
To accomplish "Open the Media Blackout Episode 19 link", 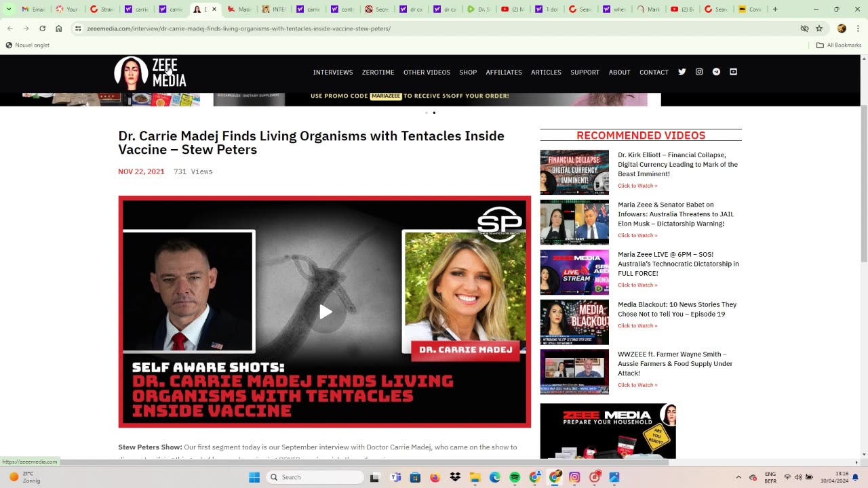I will pyautogui.click(x=677, y=309).
